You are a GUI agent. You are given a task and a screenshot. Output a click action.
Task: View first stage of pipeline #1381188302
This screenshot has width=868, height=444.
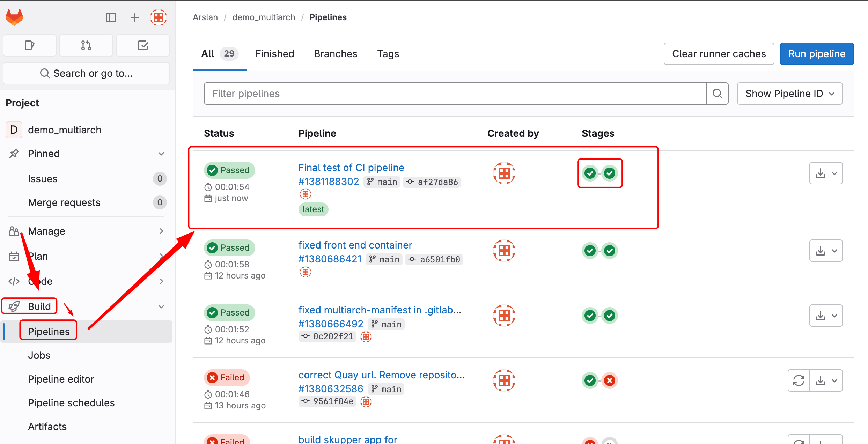pos(590,173)
